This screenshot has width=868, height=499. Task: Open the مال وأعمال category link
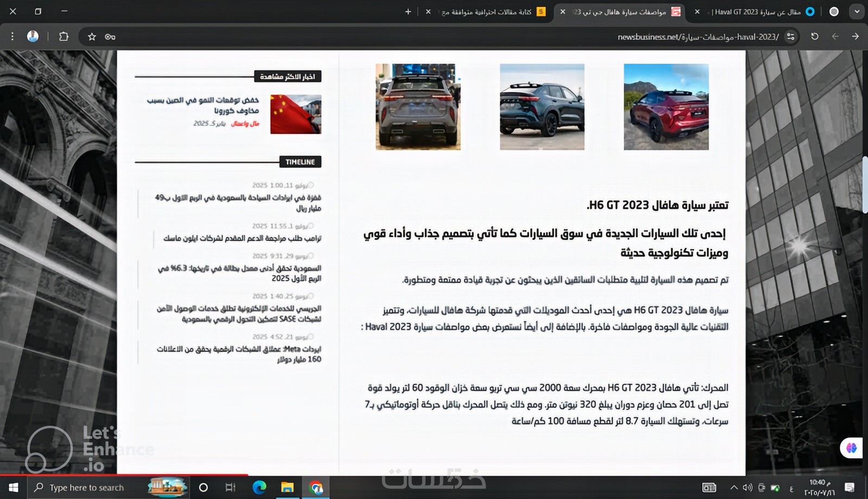coord(245,124)
